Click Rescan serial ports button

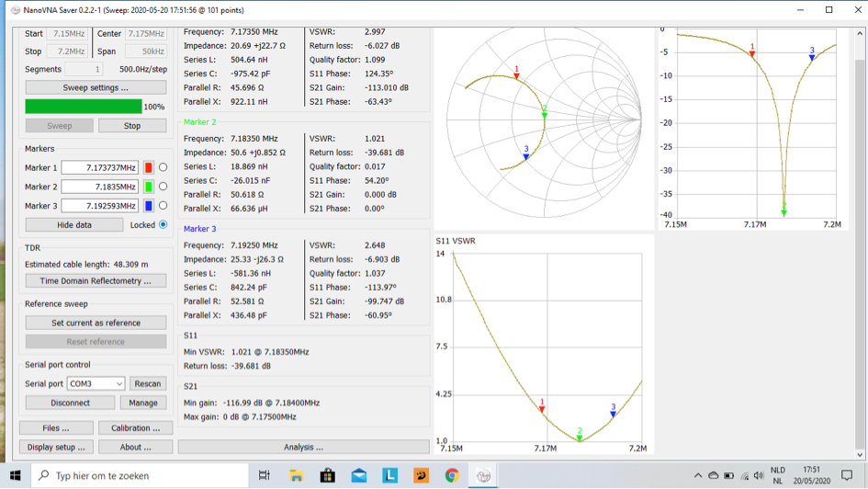click(148, 383)
